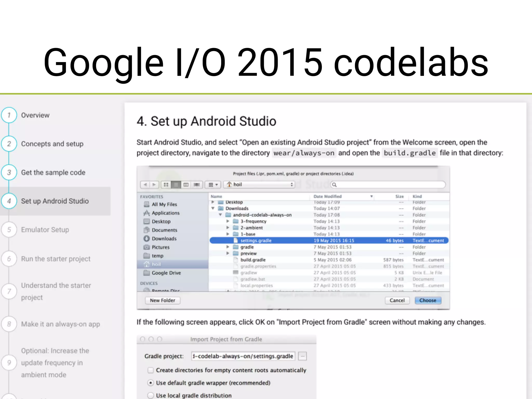Screen dimensions: 532x399
Task: Select Desktop in Favorites sidebar
Action: [157, 221]
